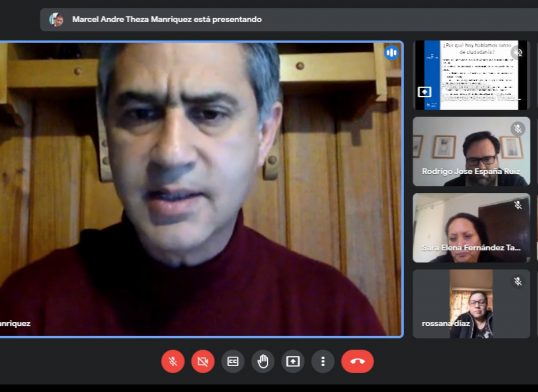Select rossana diaz participant tile
Screen dimensions: 538x392
coord(471,304)
